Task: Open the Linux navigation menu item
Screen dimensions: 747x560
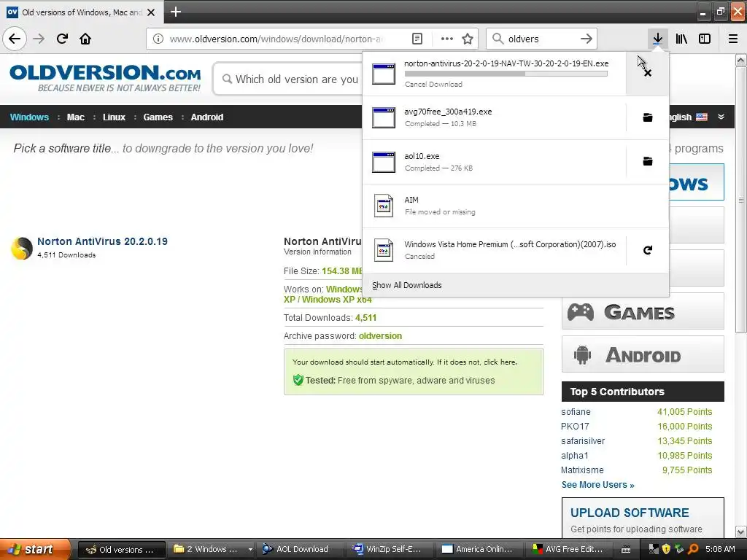Action: [x=114, y=117]
